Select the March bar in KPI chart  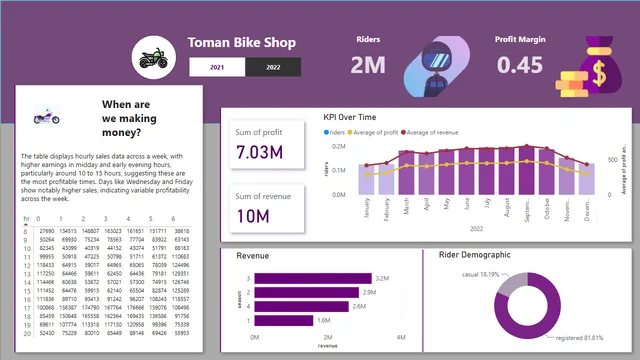coord(407,173)
